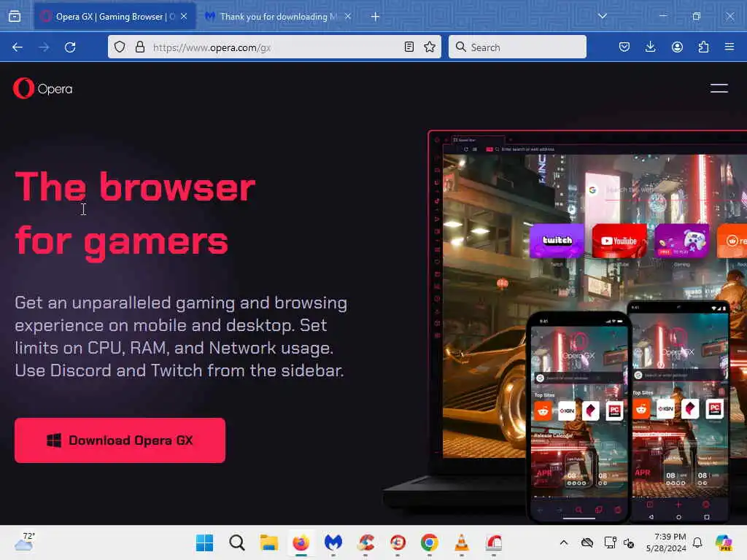
Task: Bookmark this page with star icon
Action: [x=430, y=47]
